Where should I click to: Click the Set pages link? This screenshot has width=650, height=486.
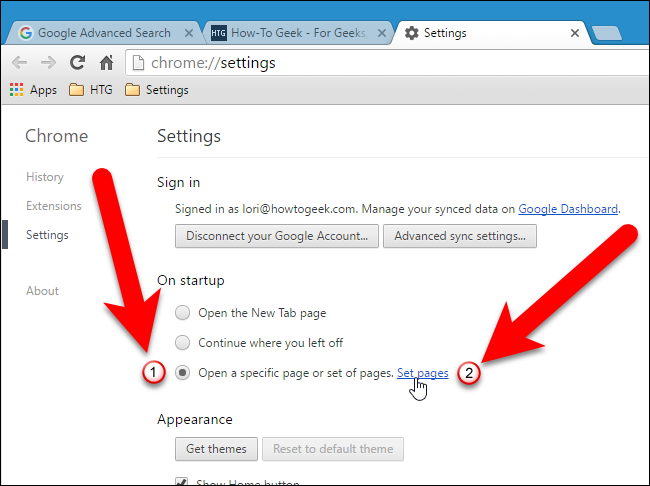[x=422, y=373]
